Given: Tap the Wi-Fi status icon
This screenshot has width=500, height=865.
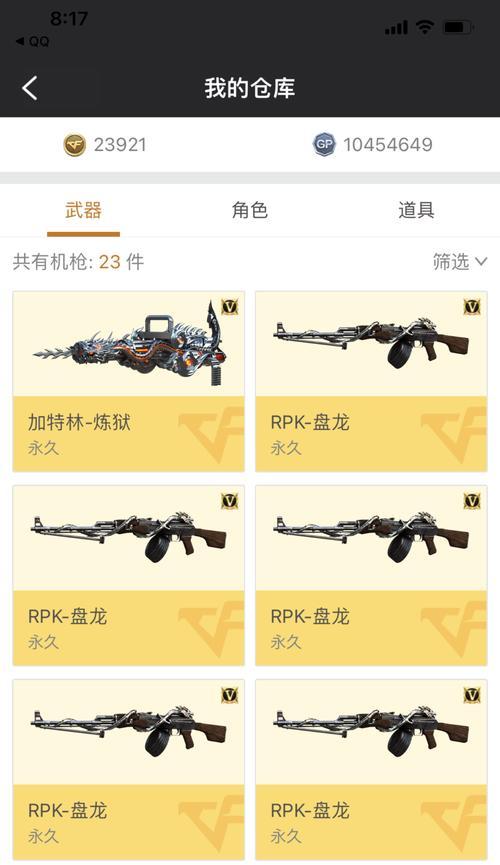Looking at the screenshot, I should coord(424,26).
